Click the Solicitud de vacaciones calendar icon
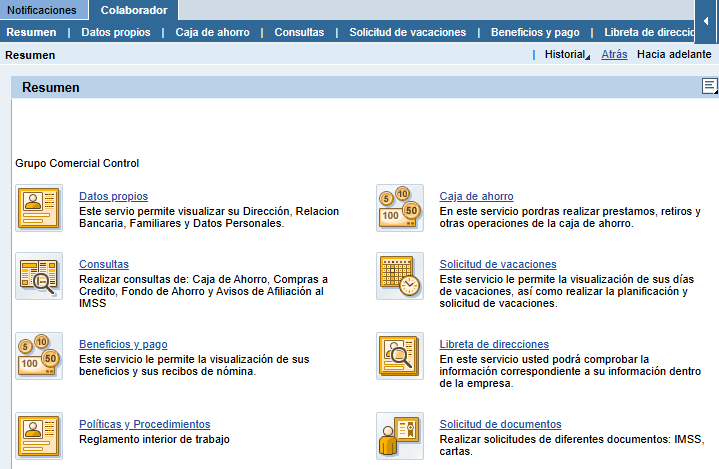The width and height of the screenshot is (719, 469). tap(399, 276)
